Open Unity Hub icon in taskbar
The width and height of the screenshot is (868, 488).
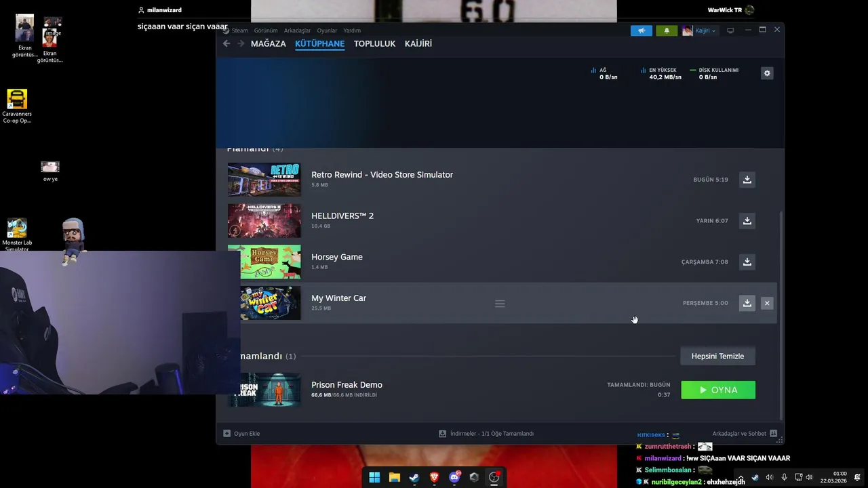point(474,477)
